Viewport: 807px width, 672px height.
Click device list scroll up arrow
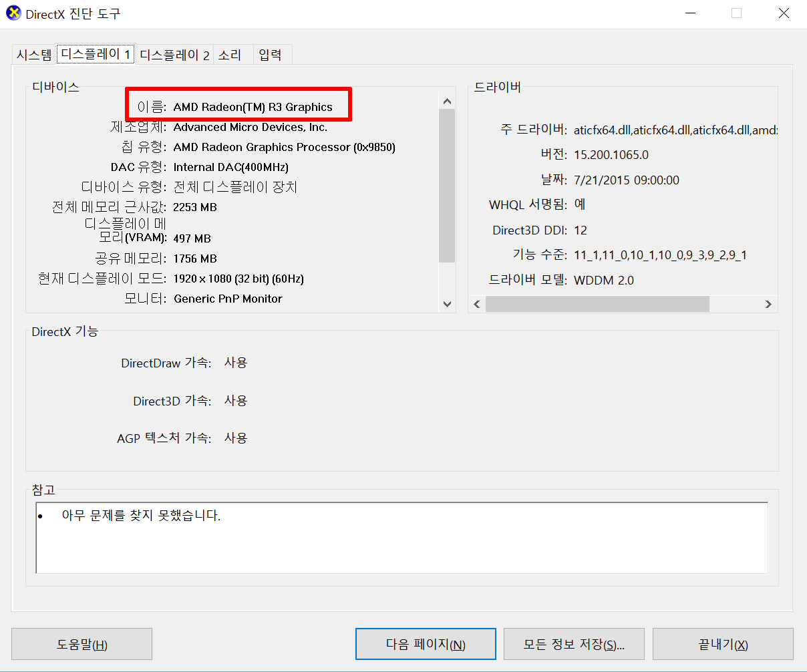[x=447, y=102]
